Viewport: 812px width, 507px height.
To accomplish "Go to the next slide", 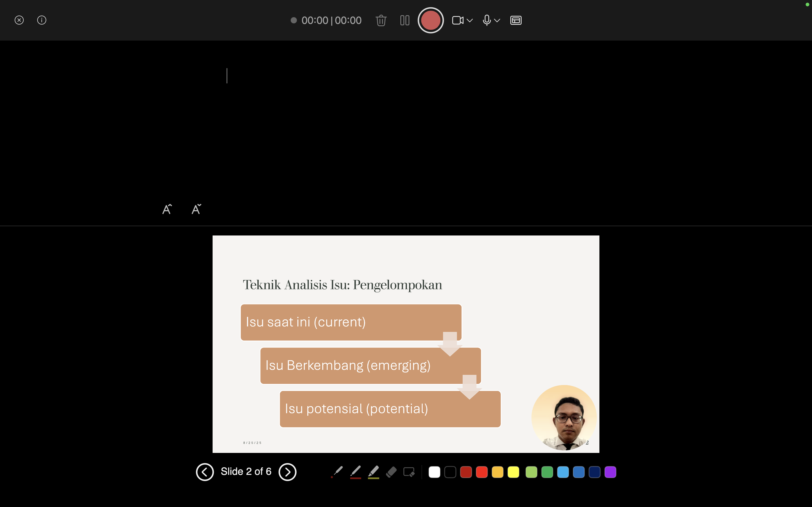I will tap(288, 472).
